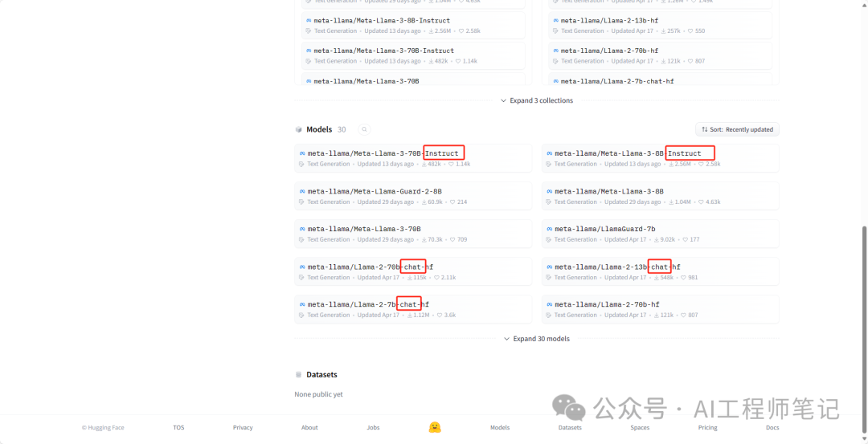Click Models footer link
The height and width of the screenshot is (444, 868).
[500, 427]
